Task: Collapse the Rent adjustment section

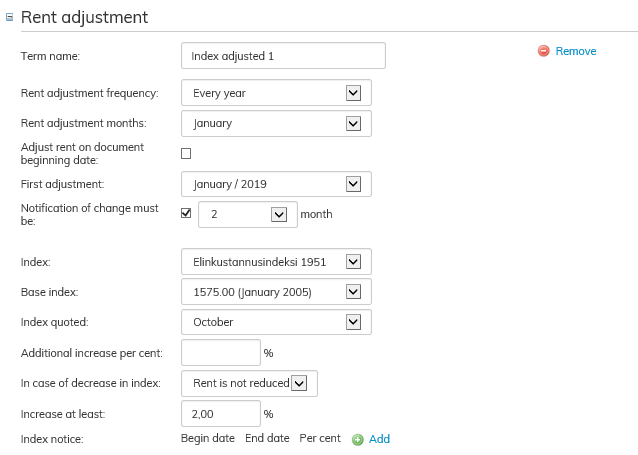Action: click(10, 17)
